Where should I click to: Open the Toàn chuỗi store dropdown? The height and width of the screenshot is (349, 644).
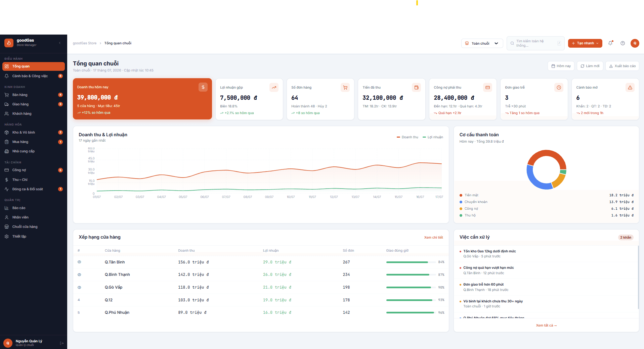482,43
